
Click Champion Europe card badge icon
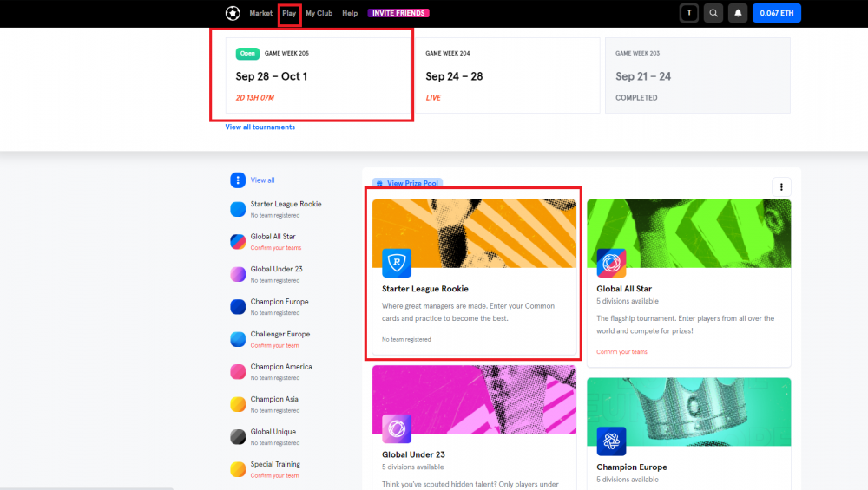pyautogui.click(x=611, y=441)
